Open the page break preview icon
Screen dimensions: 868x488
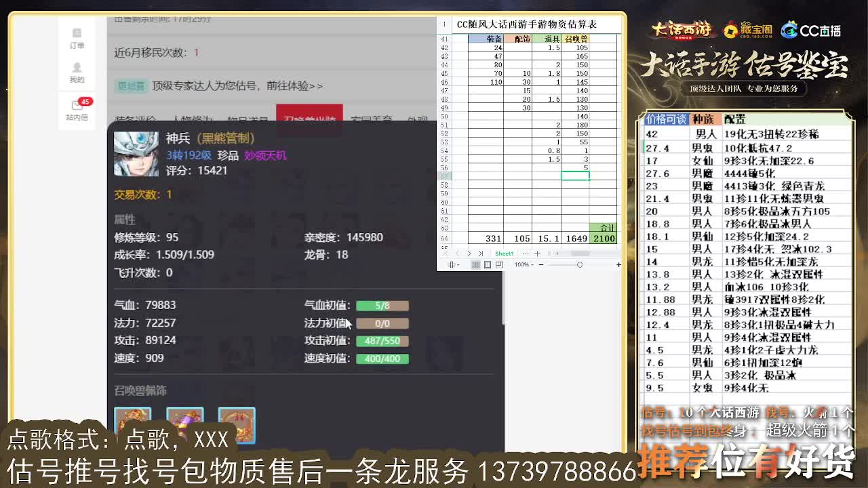pos(500,264)
